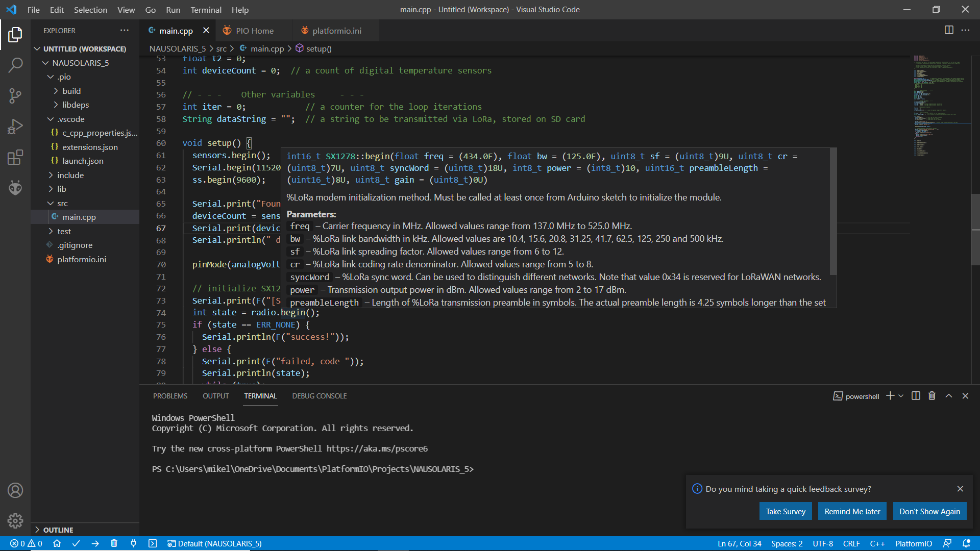Image resolution: width=980 pixels, height=551 pixels.
Task: Select the DEBUG CONSOLE panel tab
Action: tap(320, 396)
